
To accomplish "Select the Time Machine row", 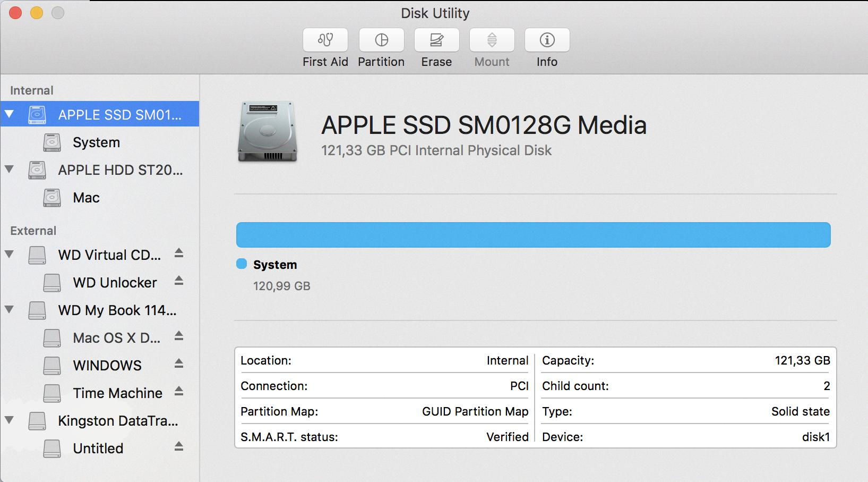I will click(x=100, y=393).
